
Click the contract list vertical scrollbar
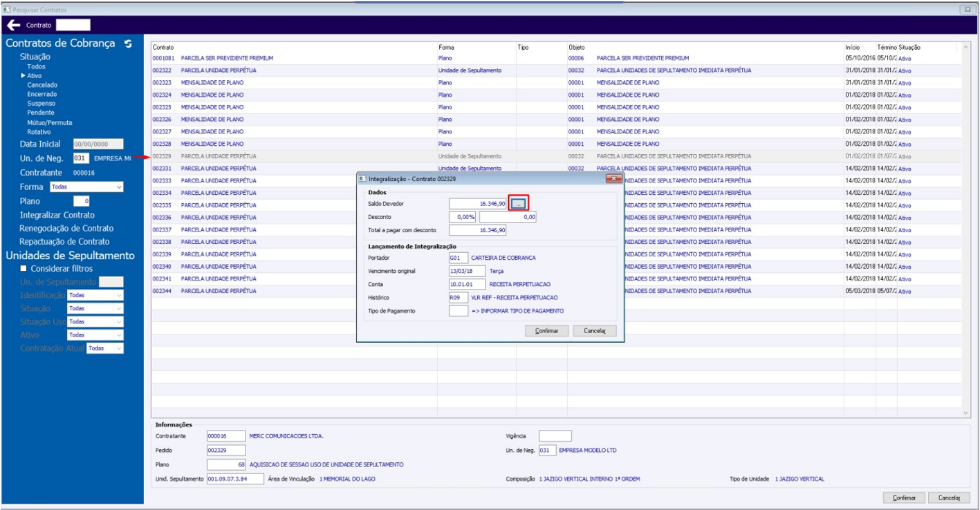(966, 229)
